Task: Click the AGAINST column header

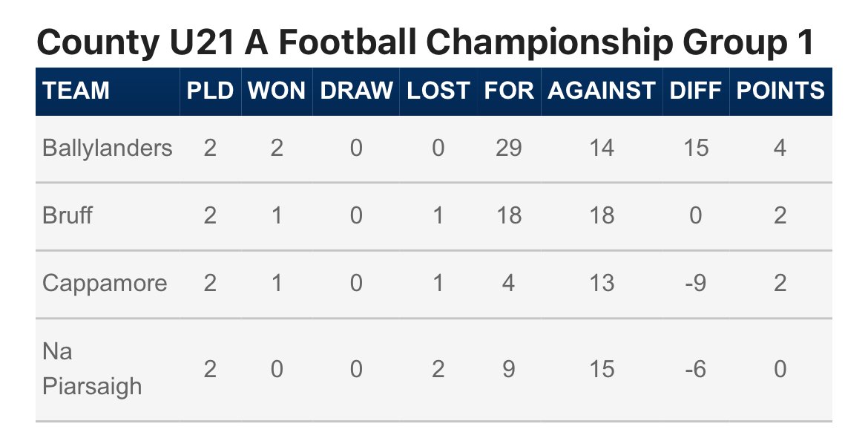Action: coord(601,91)
